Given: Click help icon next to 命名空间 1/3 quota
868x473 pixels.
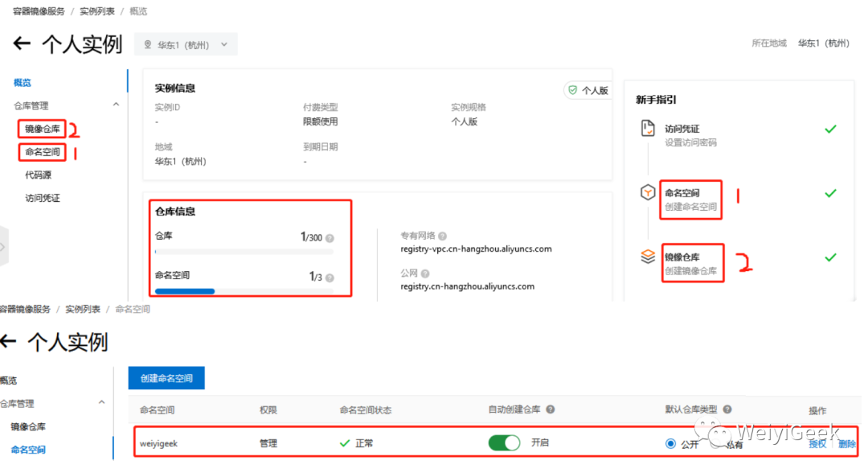Looking at the screenshot, I should pos(330,278).
